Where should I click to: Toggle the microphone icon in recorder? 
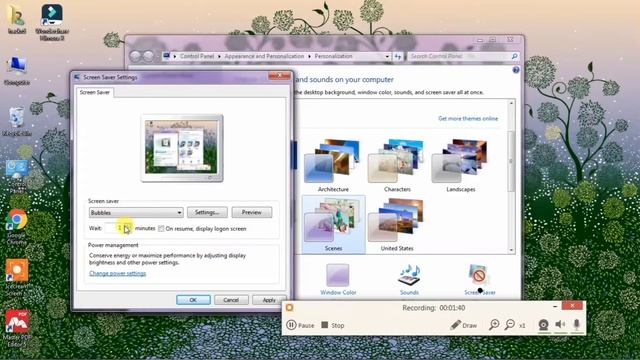576,324
